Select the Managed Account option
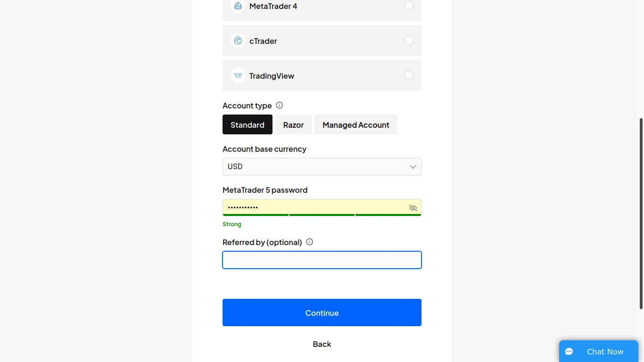Screen dimensions: 644x362 356,124
